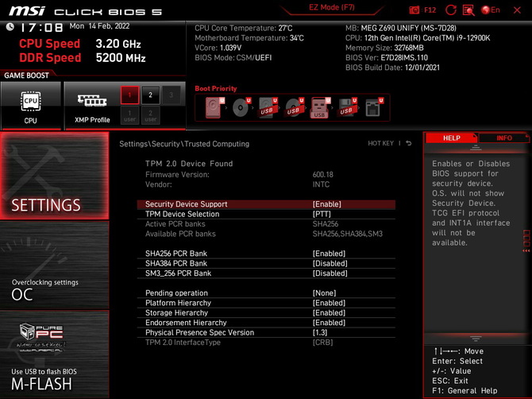Change Physical Presence Spec Version [1.3]
Viewport: 532px width, 399px height.
point(266,332)
